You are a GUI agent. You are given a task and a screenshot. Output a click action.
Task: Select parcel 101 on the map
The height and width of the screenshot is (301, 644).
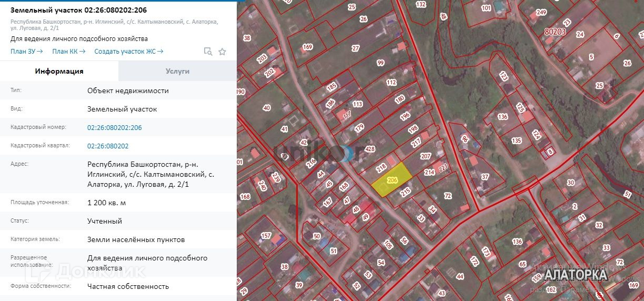(486, 8)
